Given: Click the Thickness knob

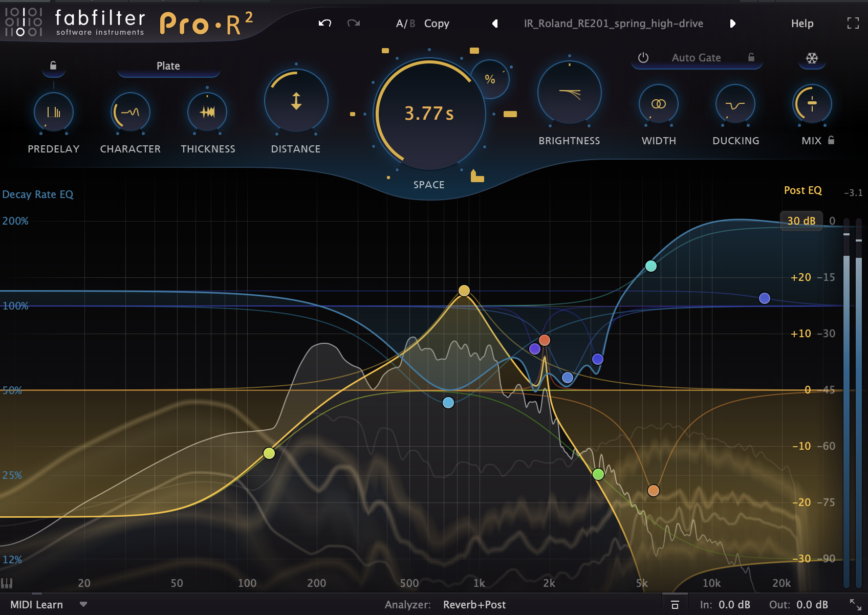Looking at the screenshot, I should click(x=207, y=112).
